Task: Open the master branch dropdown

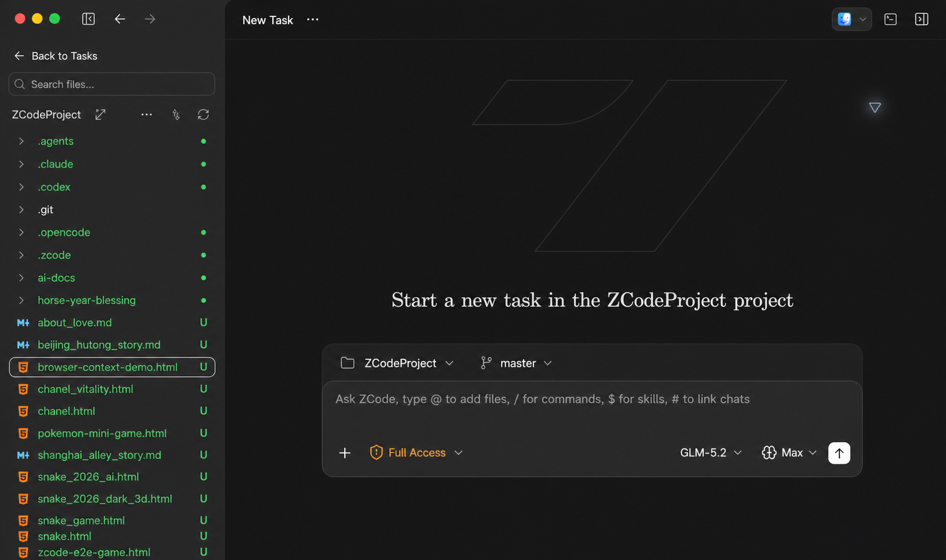Action: (516, 363)
